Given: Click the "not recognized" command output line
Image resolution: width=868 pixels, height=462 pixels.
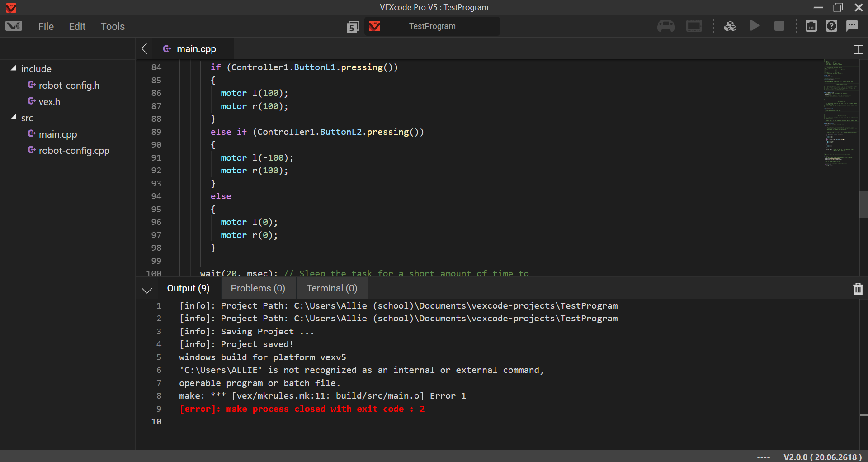Looking at the screenshot, I should coord(361,370).
